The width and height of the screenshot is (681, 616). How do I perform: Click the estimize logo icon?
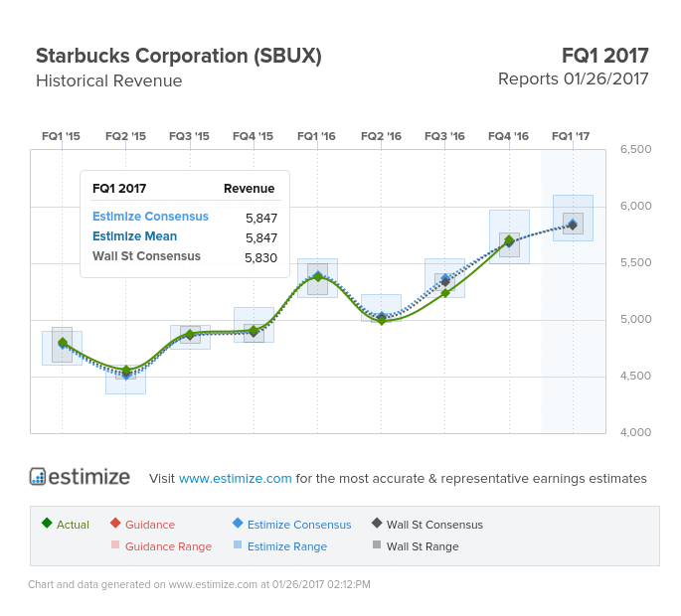tap(38, 477)
